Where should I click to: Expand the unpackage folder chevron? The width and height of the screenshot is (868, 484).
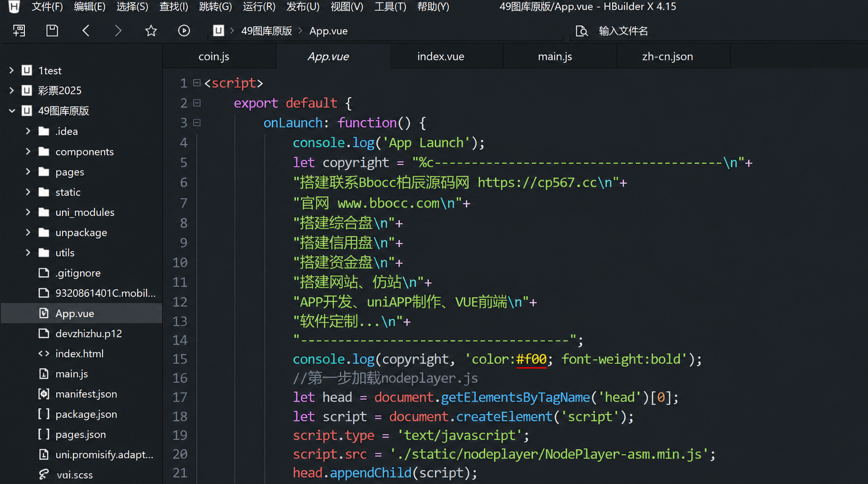point(28,232)
